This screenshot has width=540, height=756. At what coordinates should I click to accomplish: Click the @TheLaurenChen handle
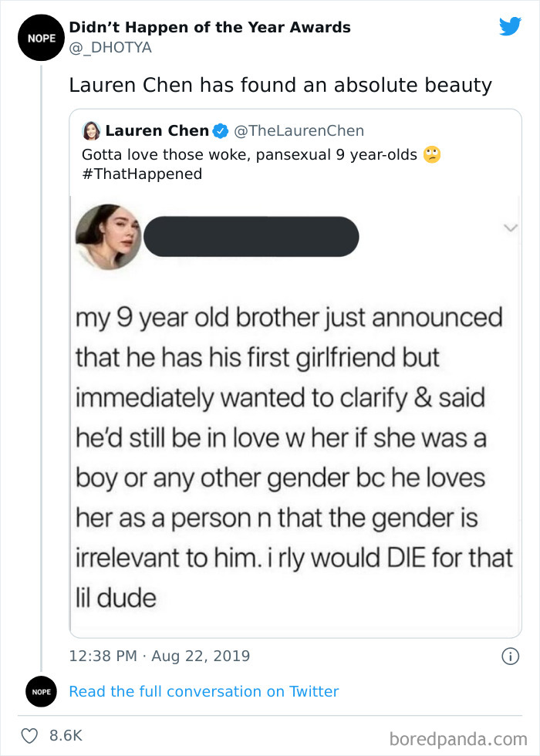299,131
